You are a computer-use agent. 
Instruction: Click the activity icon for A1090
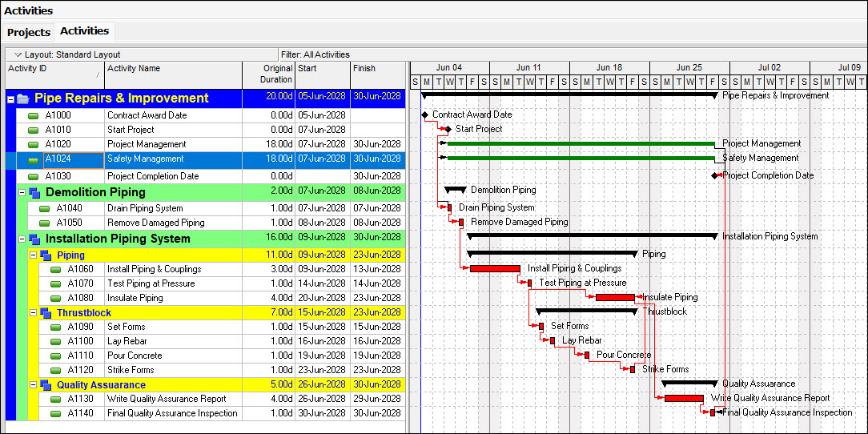click(x=55, y=328)
